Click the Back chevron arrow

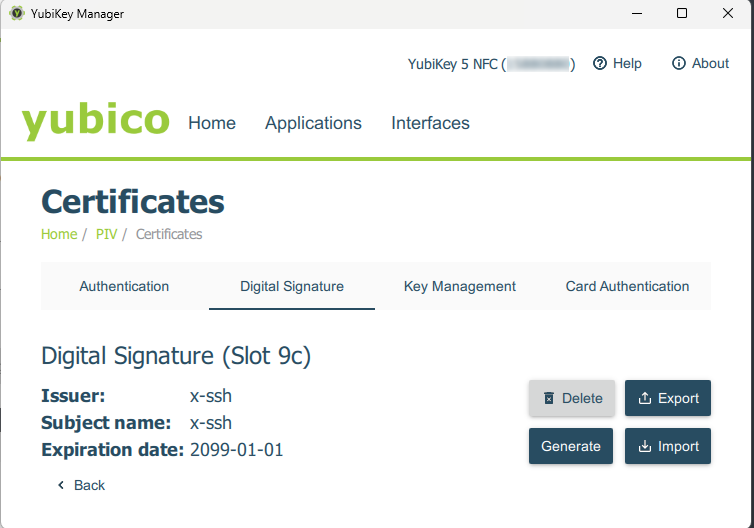click(61, 485)
